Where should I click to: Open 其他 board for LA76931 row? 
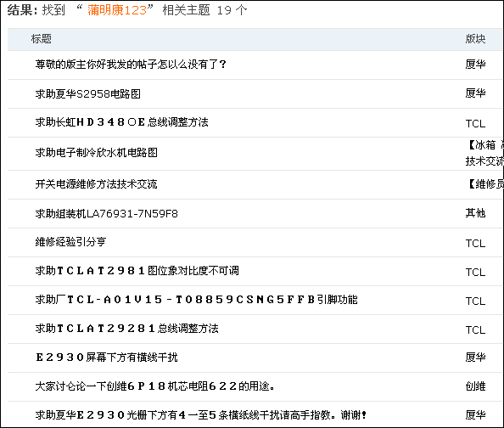click(x=475, y=213)
